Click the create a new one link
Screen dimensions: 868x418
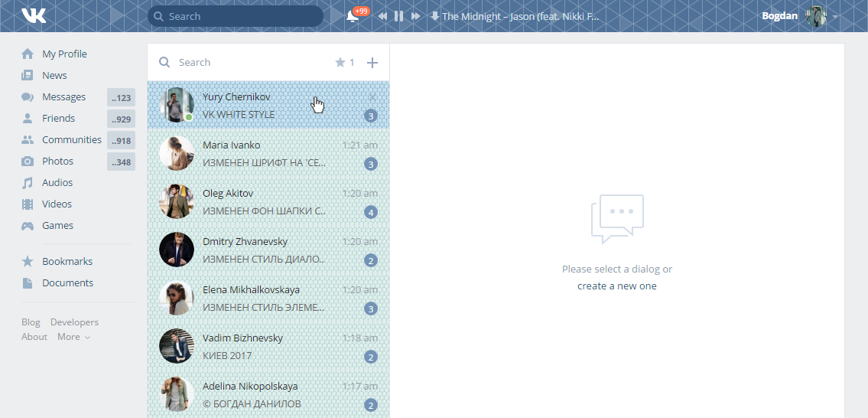[616, 286]
